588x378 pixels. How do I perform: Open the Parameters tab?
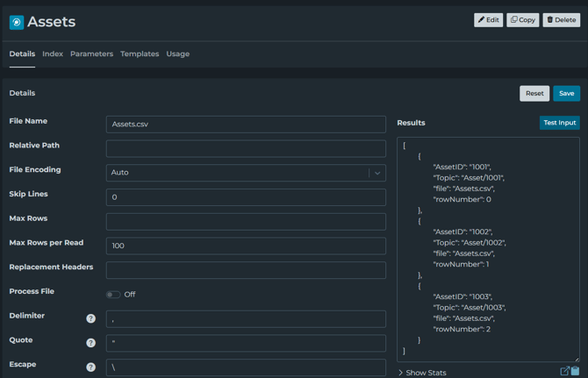click(91, 54)
